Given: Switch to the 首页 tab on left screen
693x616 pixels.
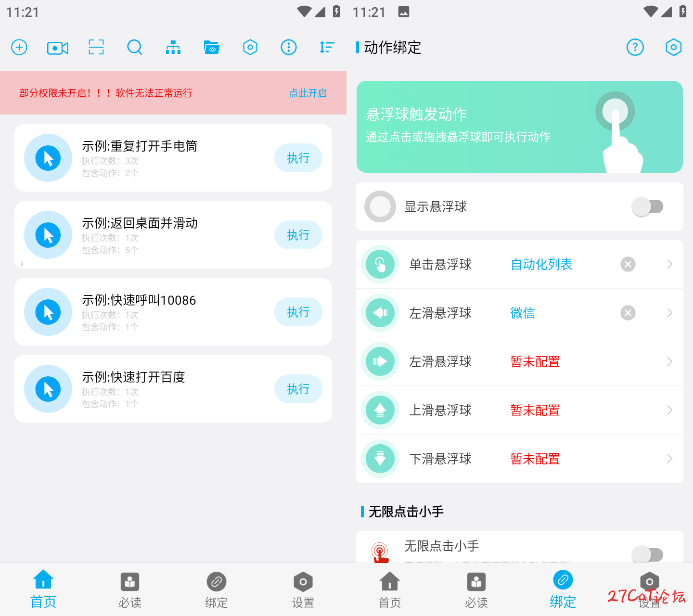Looking at the screenshot, I should click(43, 590).
